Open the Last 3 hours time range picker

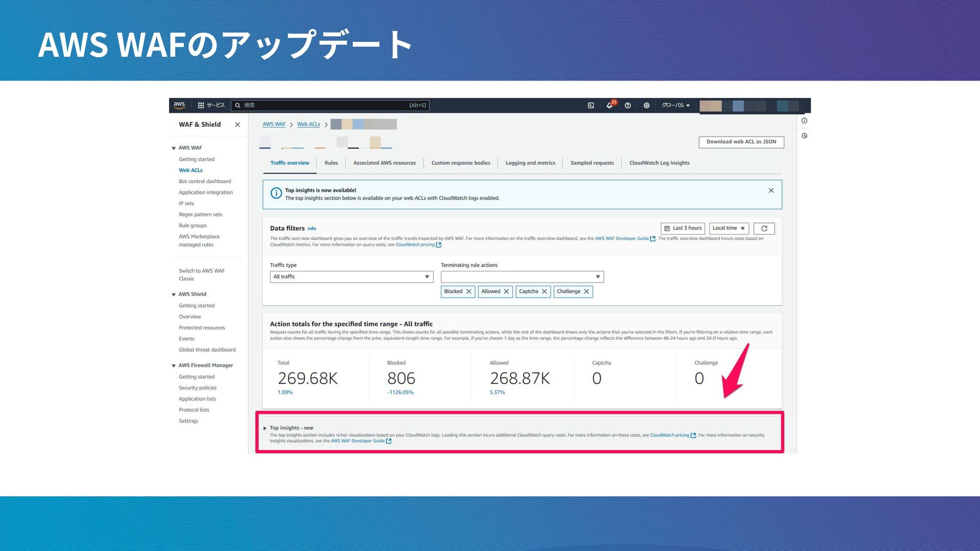pos(683,229)
